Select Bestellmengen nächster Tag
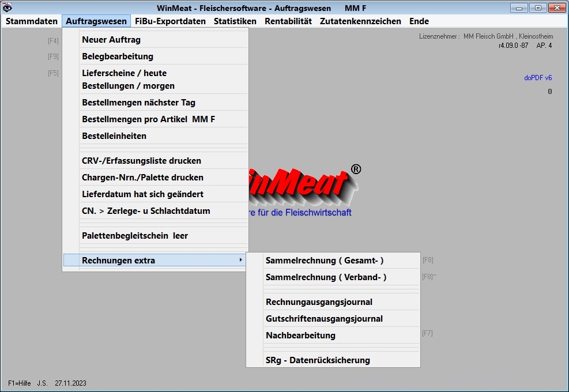This screenshot has height=392, width=569. click(x=138, y=103)
